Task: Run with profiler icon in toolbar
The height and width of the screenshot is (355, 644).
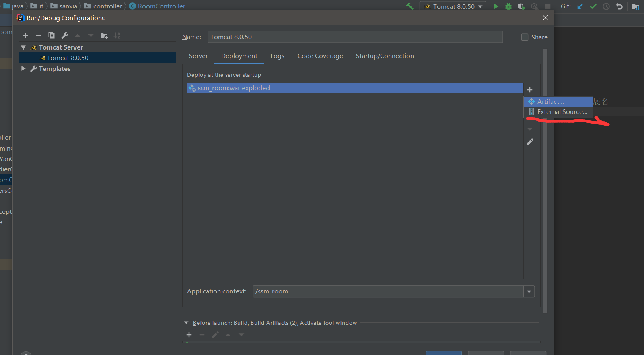Action: pyautogui.click(x=535, y=6)
